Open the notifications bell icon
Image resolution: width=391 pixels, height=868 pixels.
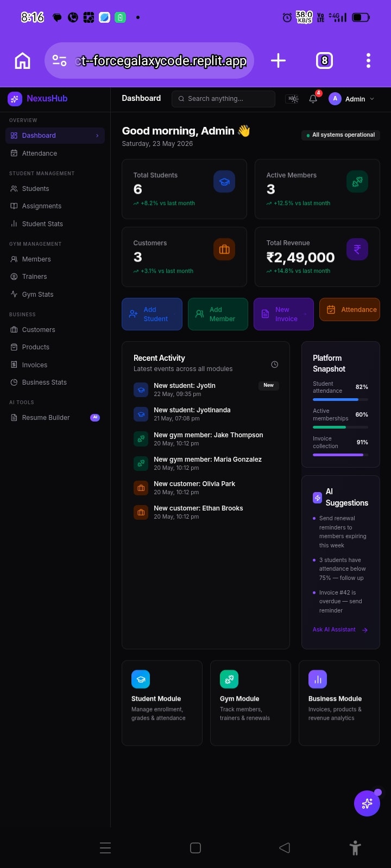click(313, 99)
